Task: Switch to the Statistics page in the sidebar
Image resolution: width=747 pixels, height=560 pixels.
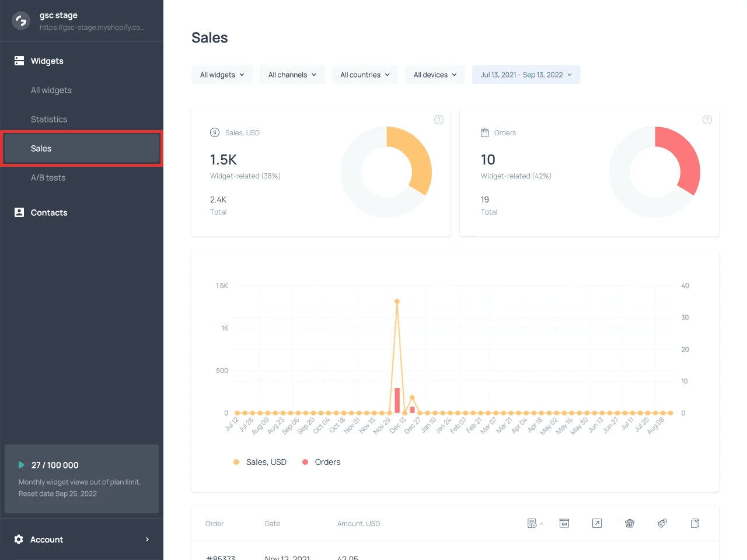Action: (49, 119)
